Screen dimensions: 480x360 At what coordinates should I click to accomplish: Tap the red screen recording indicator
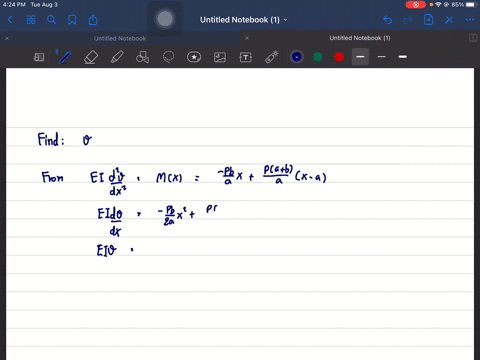pos(416,5)
